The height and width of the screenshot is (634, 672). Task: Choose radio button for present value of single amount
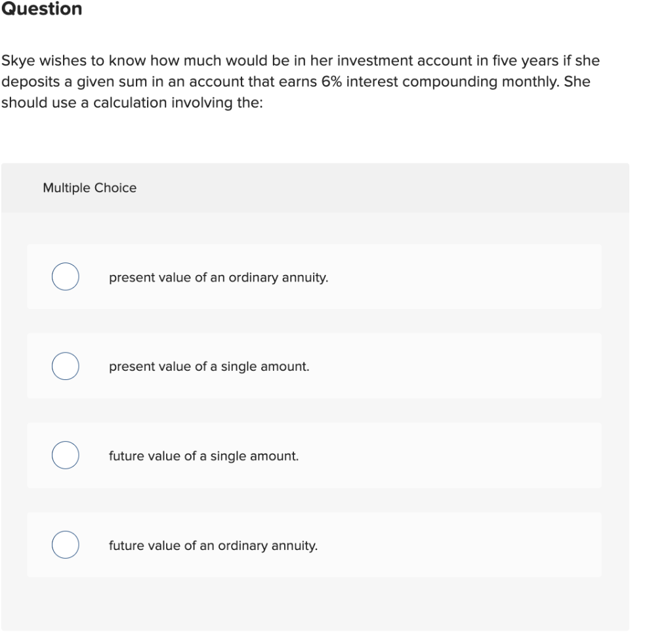(66, 366)
